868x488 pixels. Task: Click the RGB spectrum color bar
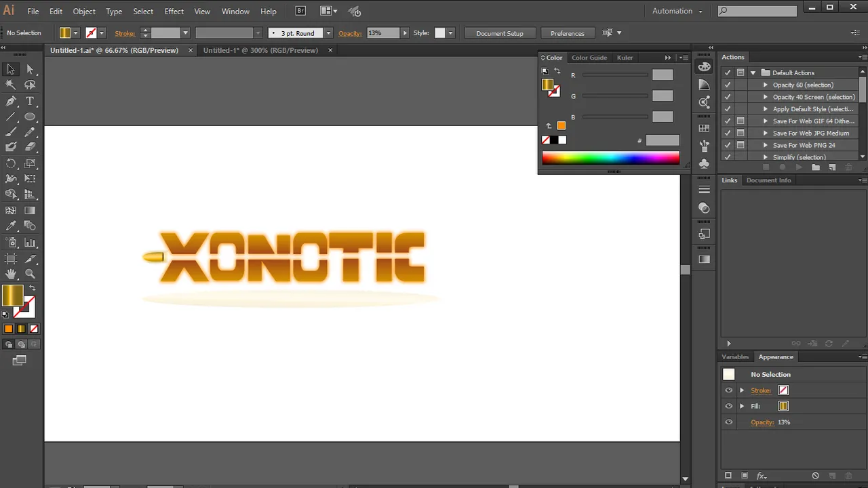coord(610,158)
